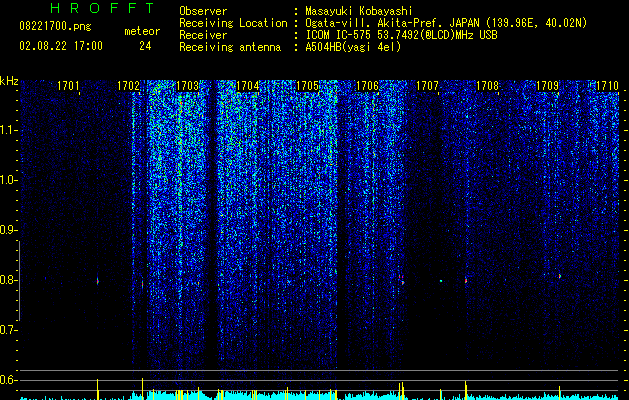The width and height of the screenshot is (629, 400).
Task: Click the 1706 time marker
Action: click(x=367, y=86)
